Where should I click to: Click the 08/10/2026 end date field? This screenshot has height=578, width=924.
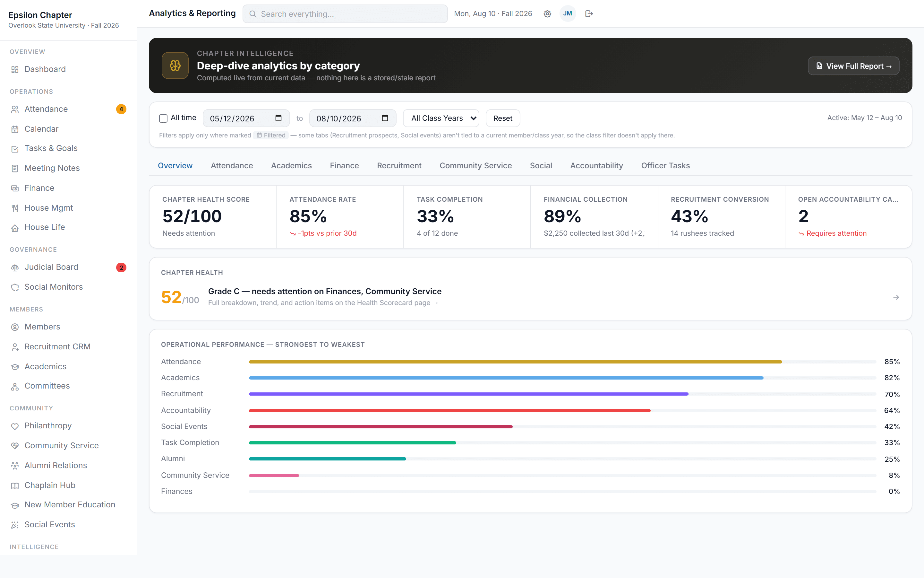click(353, 118)
